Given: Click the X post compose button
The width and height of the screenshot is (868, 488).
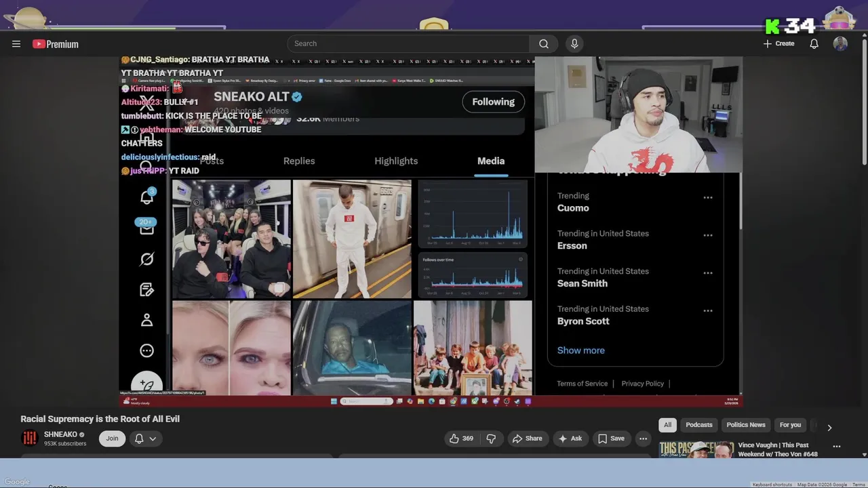Looking at the screenshot, I should (146, 384).
